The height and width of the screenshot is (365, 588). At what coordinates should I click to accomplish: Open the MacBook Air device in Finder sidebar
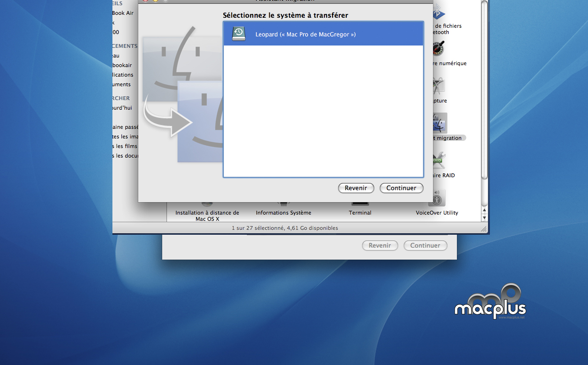coord(123,13)
